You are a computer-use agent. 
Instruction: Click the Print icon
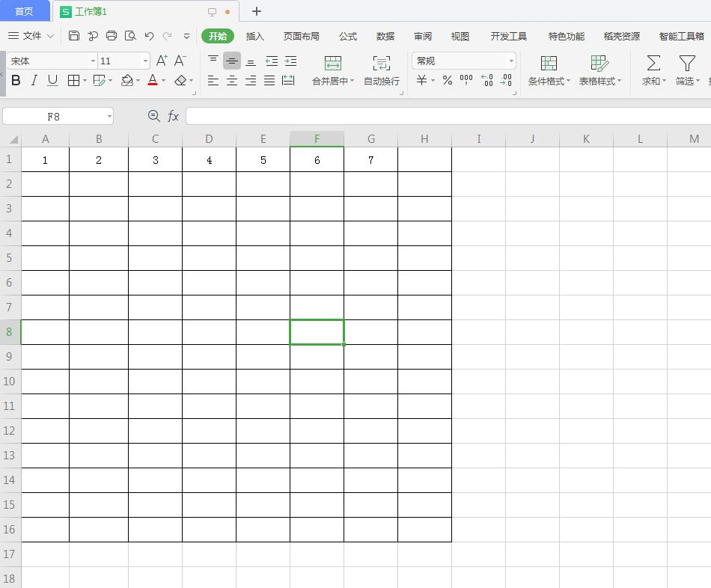[x=112, y=36]
